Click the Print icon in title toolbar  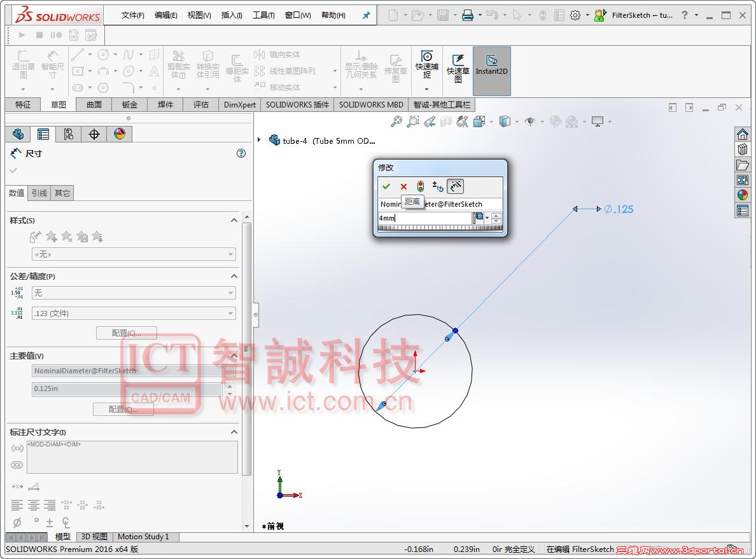[467, 15]
